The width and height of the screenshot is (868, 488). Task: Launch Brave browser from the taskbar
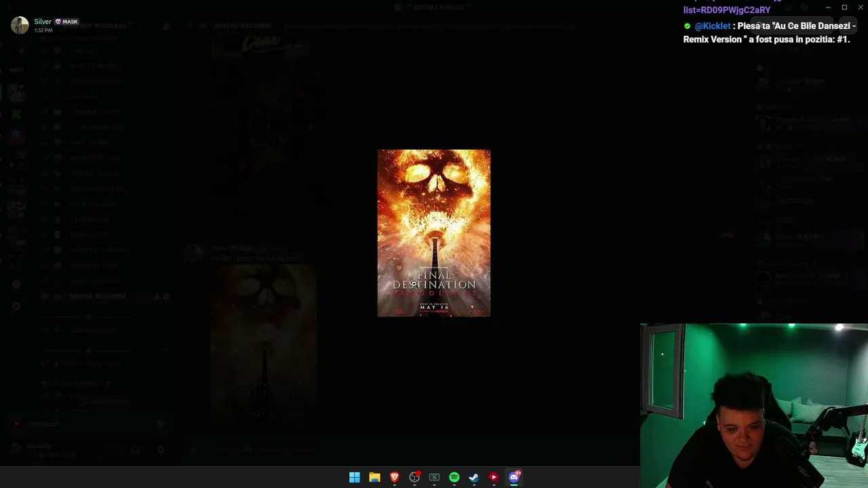pyautogui.click(x=395, y=477)
